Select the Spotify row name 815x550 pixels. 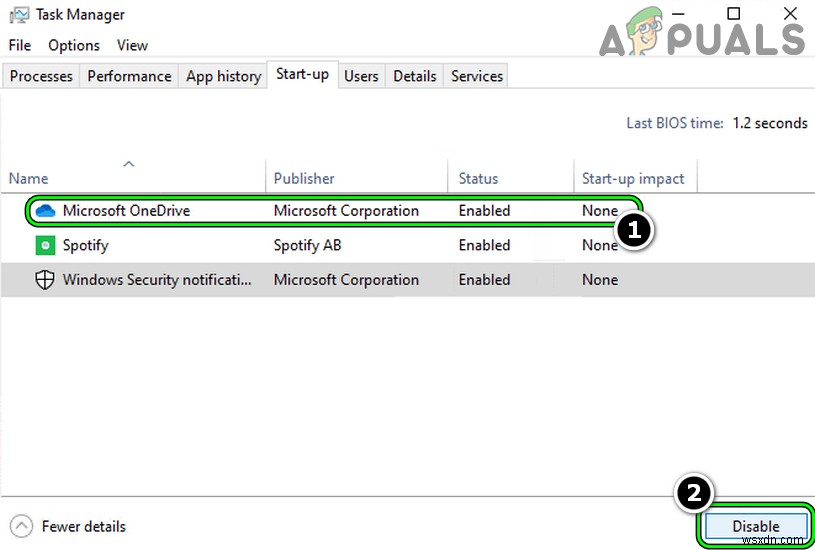(x=86, y=245)
